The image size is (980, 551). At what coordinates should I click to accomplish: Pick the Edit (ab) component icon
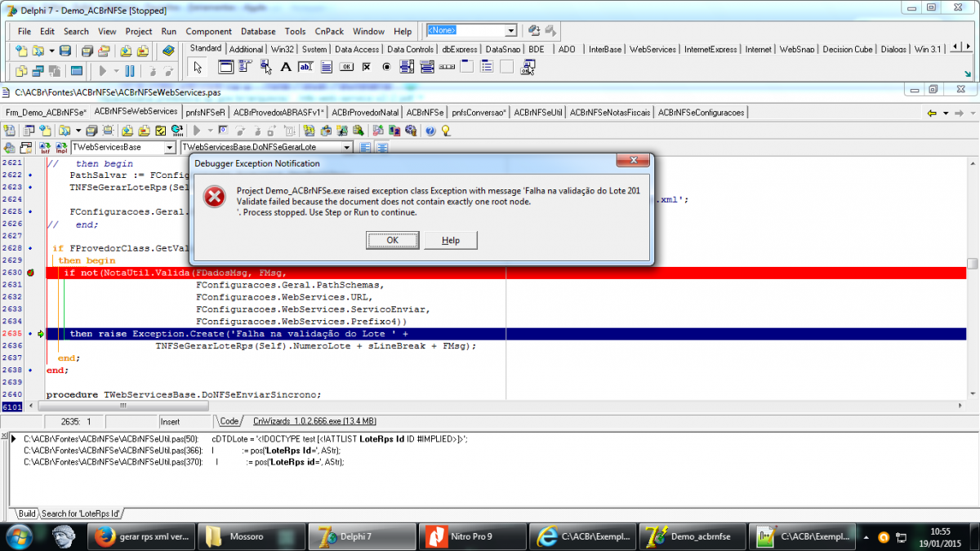pos(305,67)
